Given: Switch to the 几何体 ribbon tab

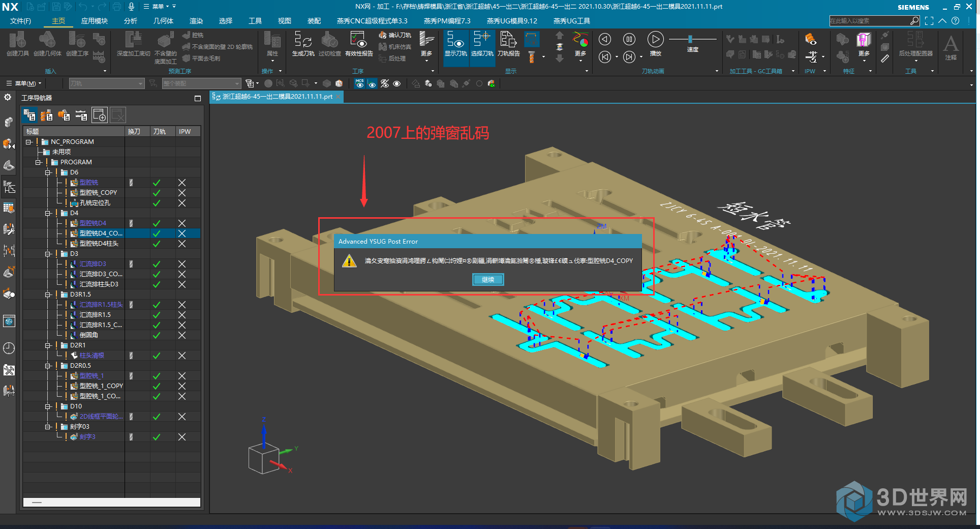Looking at the screenshot, I should click(x=163, y=21).
